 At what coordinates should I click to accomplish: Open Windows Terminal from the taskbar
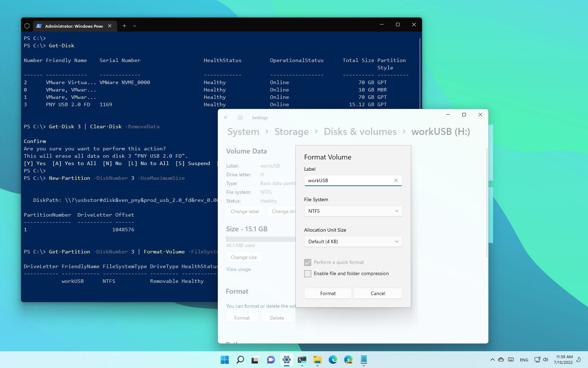[302, 360]
